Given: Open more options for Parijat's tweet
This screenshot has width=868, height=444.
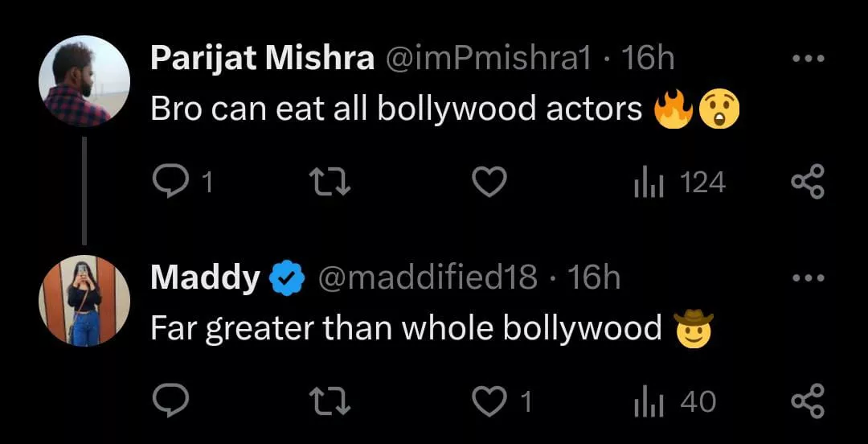Looking at the screenshot, I should pyautogui.click(x=807, y=58).
